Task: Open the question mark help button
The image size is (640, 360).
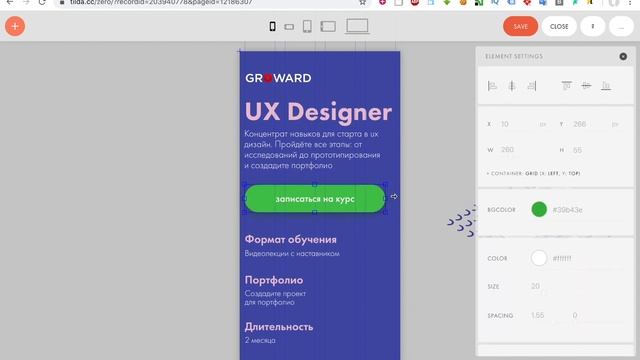Action: coord(593,26)
